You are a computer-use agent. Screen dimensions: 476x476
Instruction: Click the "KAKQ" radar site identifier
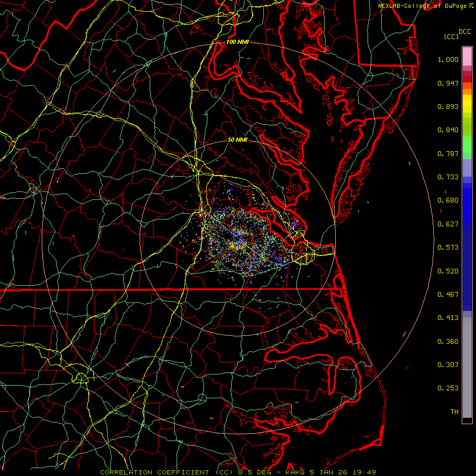(295, 472)
